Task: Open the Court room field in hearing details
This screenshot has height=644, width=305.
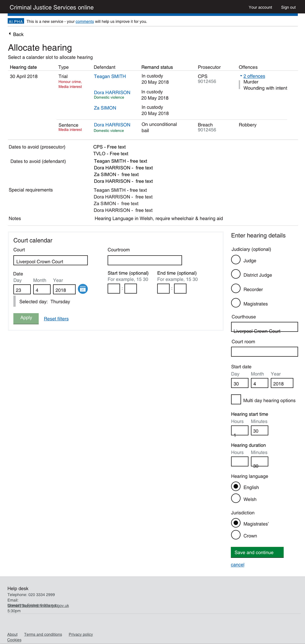Action: click(x=264, y=352)
